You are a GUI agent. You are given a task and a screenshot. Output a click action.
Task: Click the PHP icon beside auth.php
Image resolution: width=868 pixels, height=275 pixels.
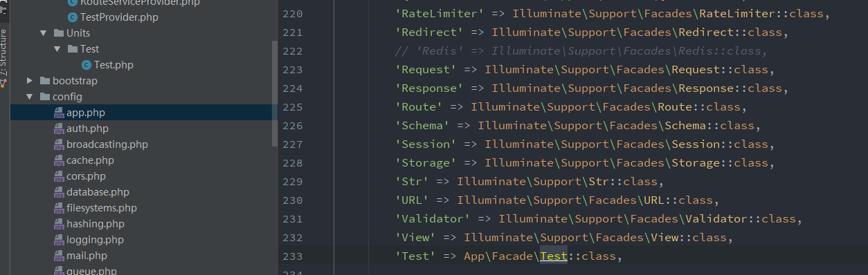pos(60,129)
